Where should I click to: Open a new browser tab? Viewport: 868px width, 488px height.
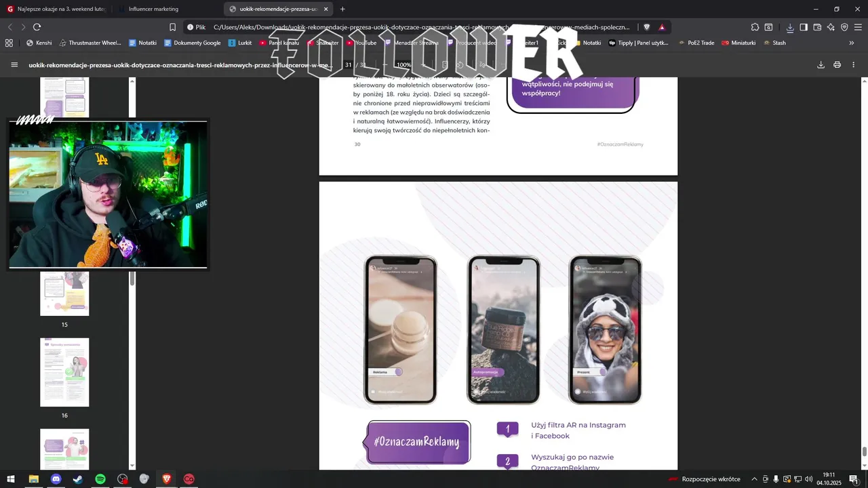(342, 9)
